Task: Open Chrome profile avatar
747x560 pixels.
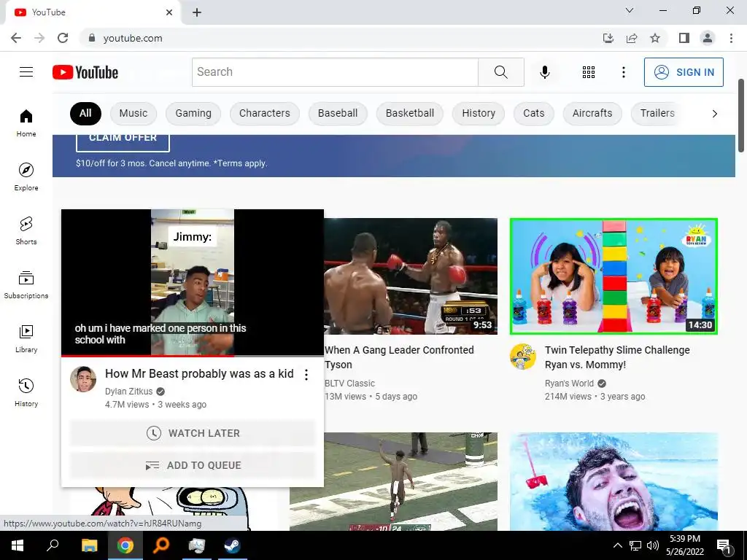Action: tap(708, 38)
